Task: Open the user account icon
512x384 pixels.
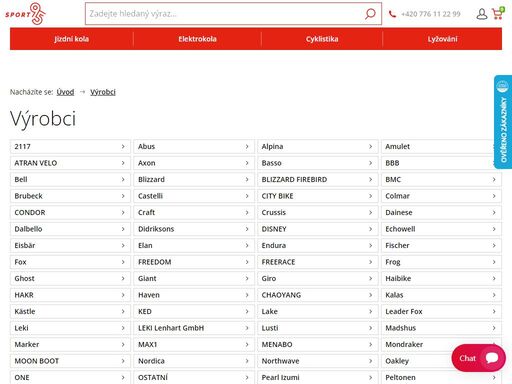Action: 481,14
